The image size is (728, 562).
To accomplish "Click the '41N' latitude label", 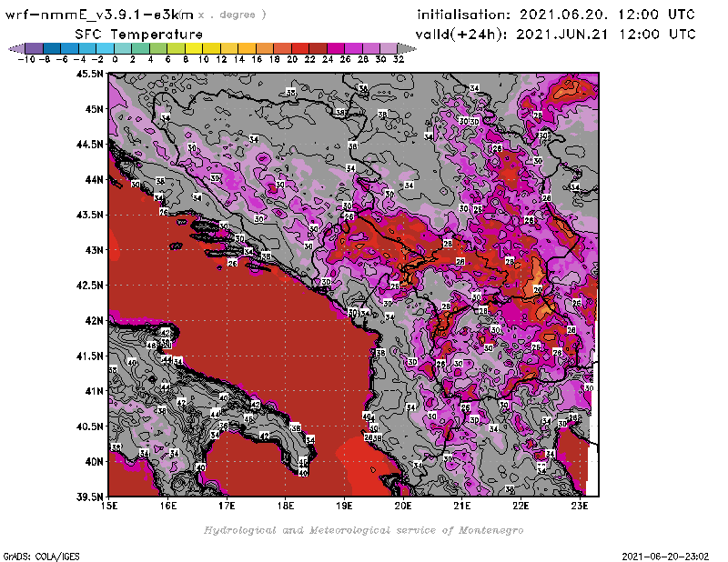I will [94, 391].
